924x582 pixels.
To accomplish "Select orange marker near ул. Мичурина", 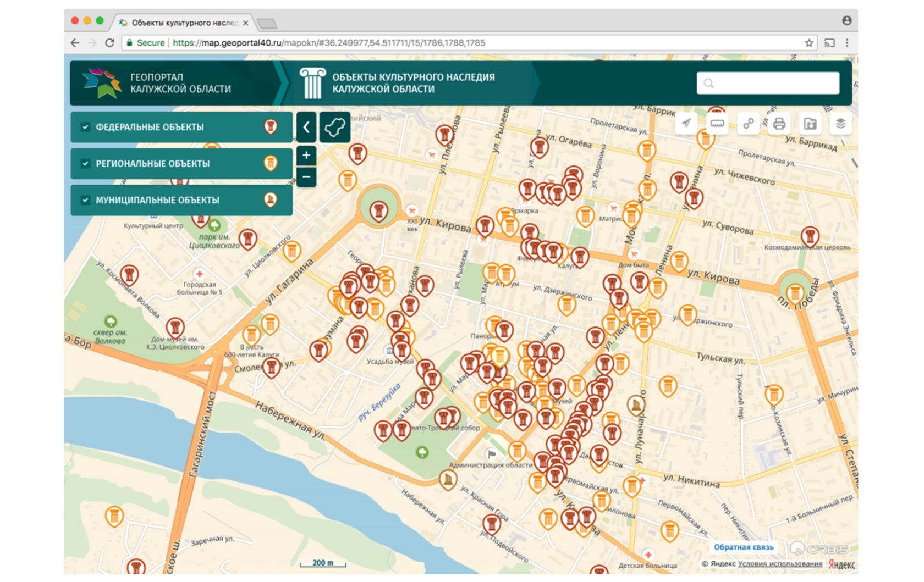I will click(x=774, y=395).
